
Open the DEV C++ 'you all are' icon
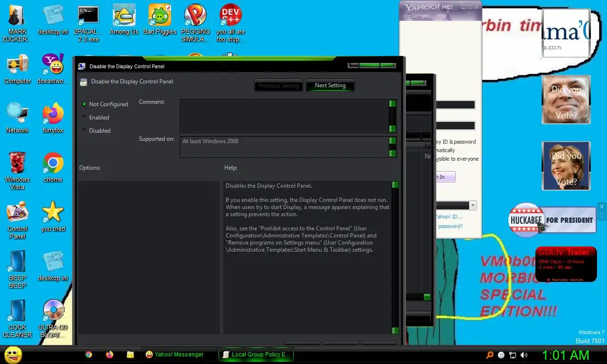[x=230, y=23]
